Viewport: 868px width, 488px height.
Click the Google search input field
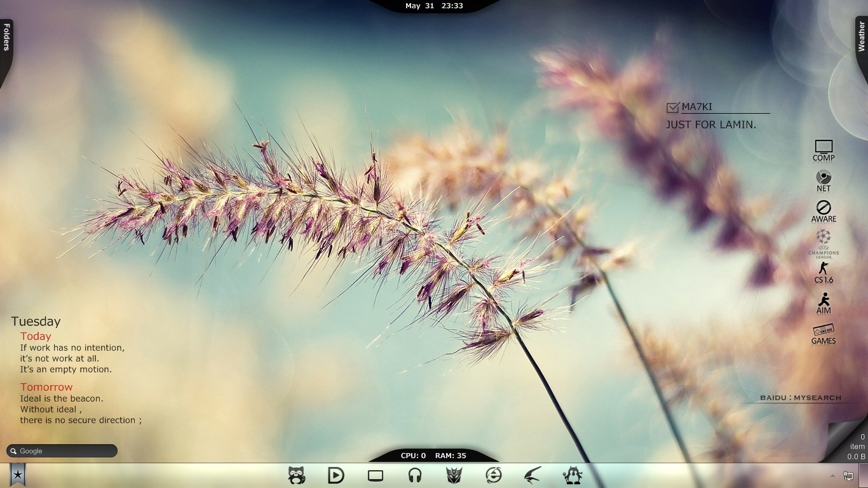tap(62, 451)
